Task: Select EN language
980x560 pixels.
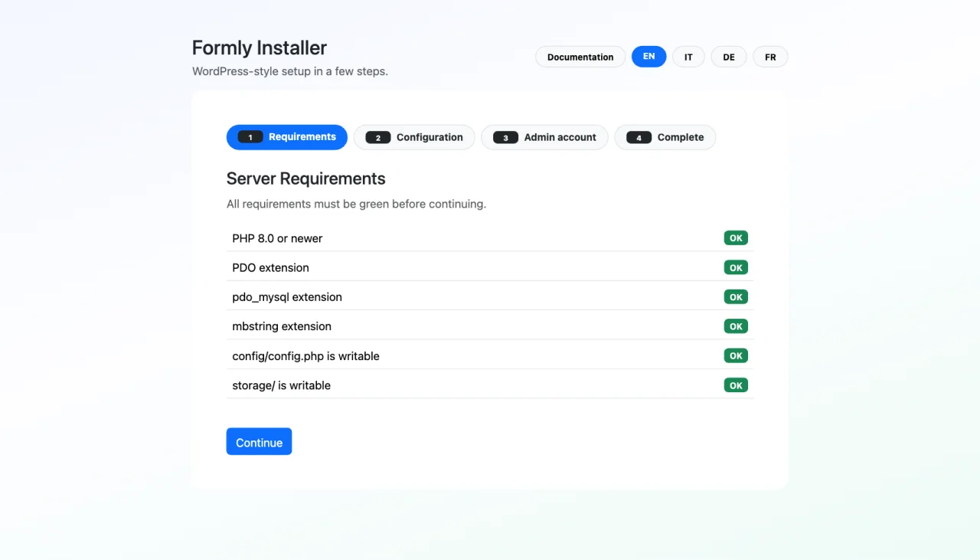Action: [648, 57]
